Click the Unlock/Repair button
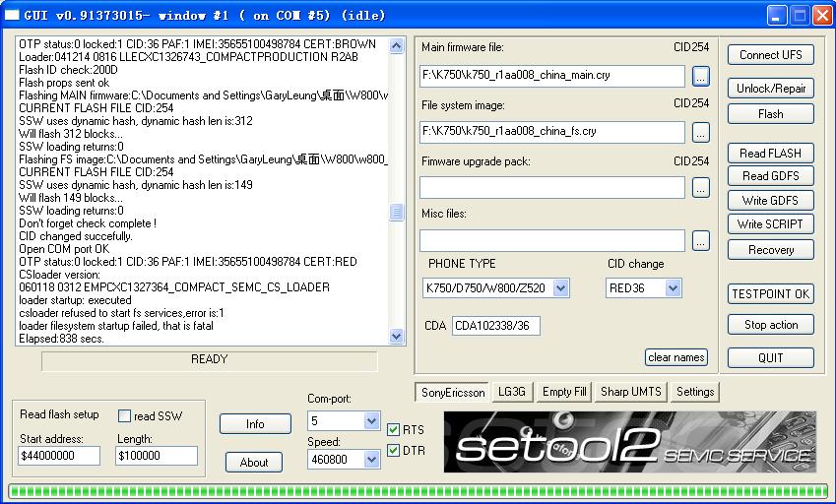Viewport: 836px width, 504px height. click(x=771, y=89)
